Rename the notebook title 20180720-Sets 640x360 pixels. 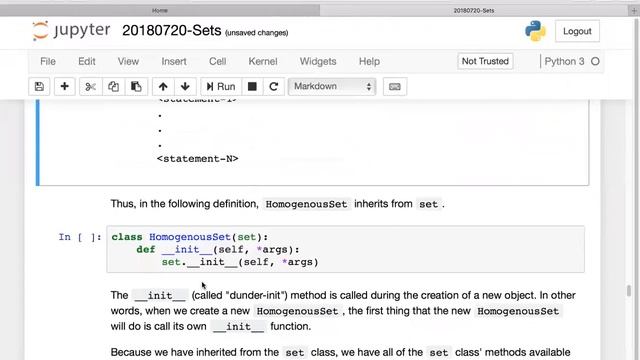click(171, 31)
